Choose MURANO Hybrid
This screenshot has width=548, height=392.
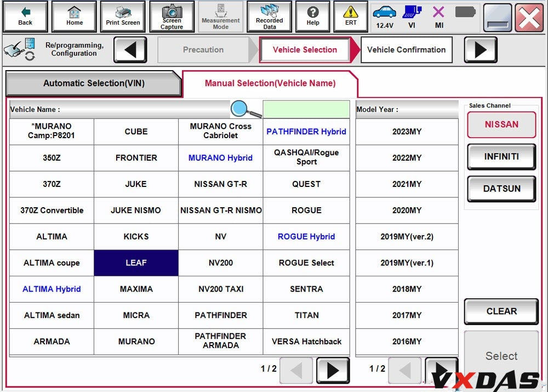pos(220,158)
